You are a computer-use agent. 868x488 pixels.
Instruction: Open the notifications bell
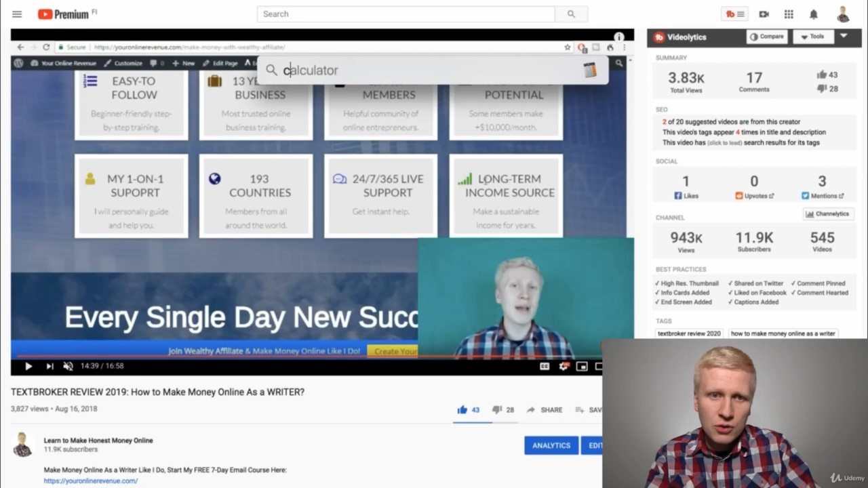pos(813,14)
